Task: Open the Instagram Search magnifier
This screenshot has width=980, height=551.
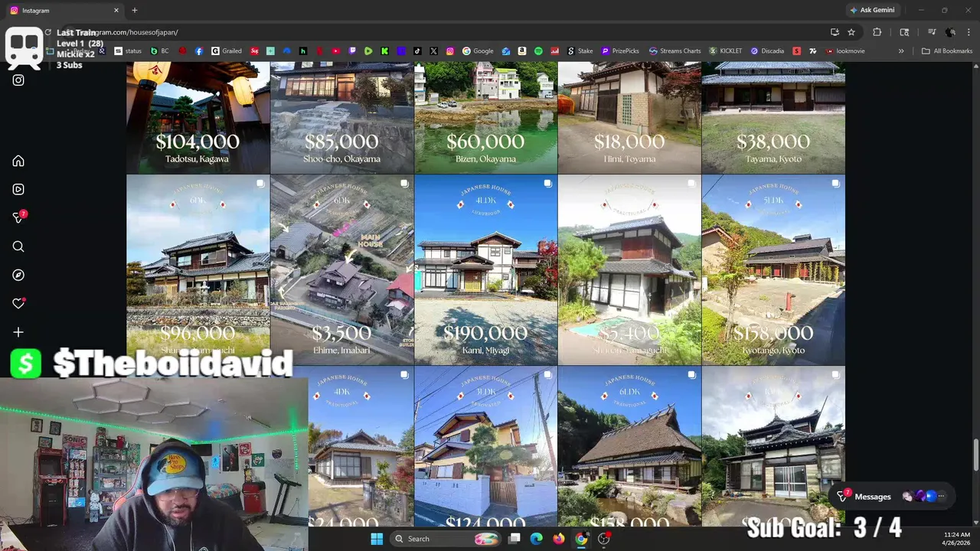Action: (x=18, y=246)
